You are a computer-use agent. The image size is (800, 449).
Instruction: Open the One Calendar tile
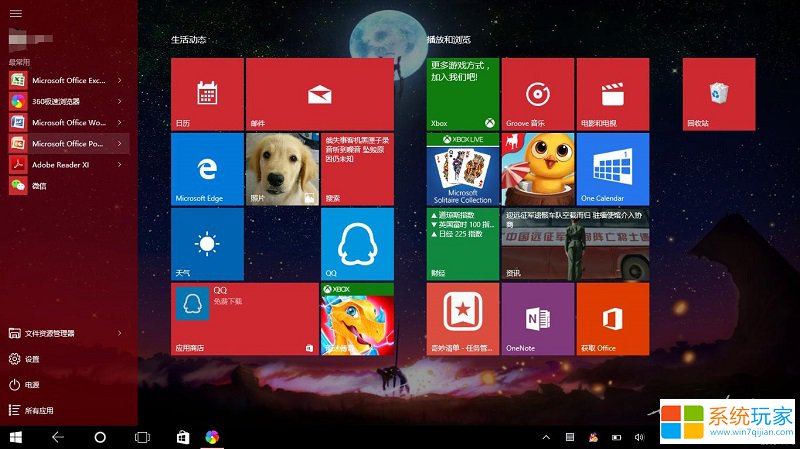tap(613, 169)
